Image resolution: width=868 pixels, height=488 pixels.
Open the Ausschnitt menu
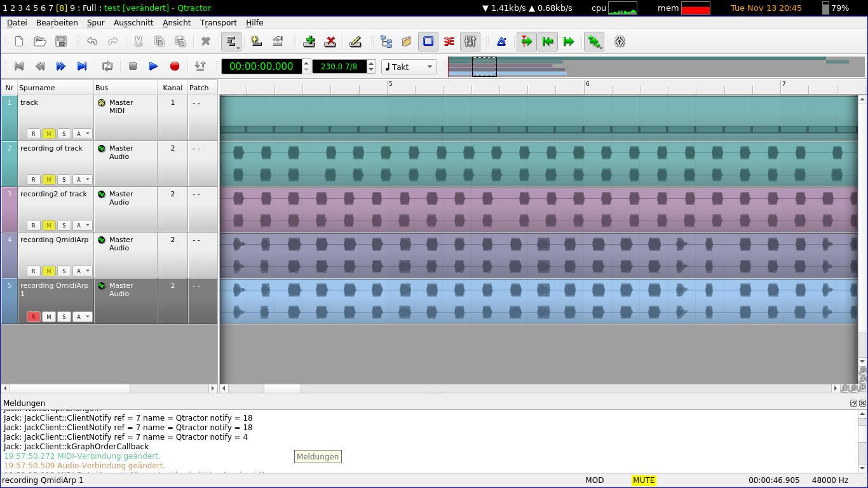[133, 22]
